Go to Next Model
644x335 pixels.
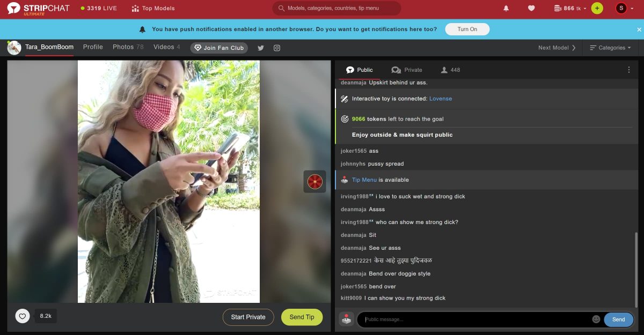(557, 48)
